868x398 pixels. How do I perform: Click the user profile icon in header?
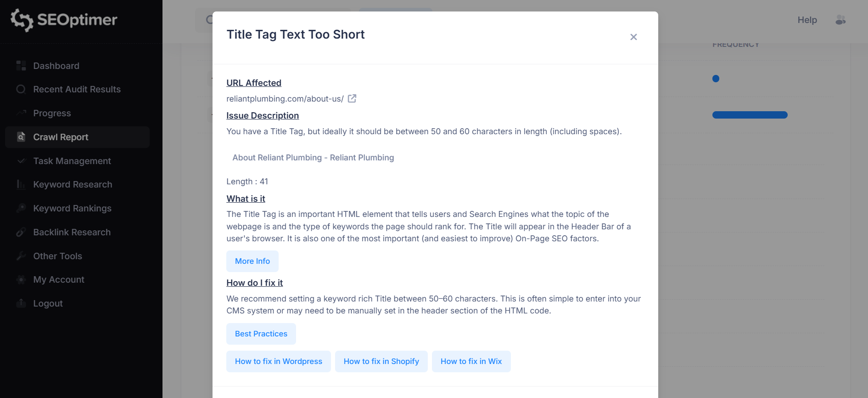coord(840,20)
